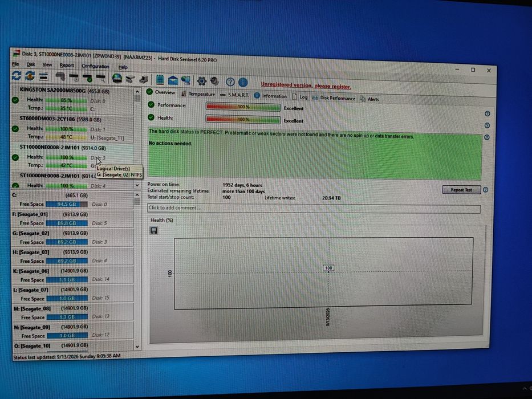Select the K: [Seagate_06] partition

(72, 275)
